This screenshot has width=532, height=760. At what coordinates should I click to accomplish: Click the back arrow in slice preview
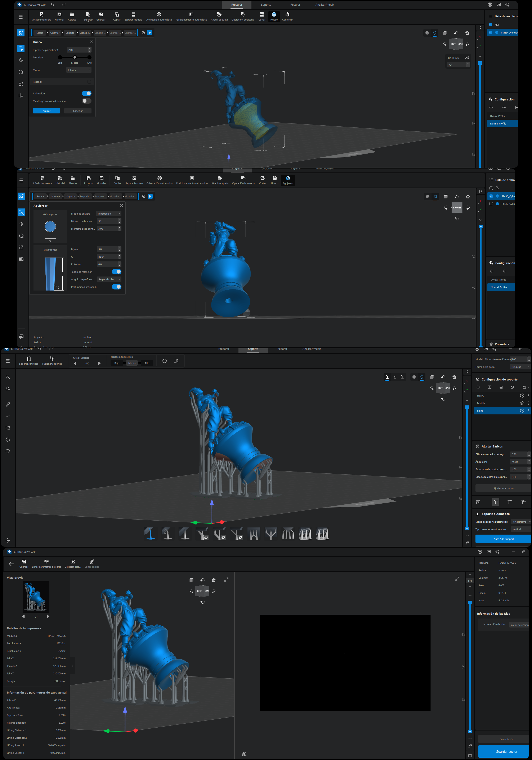click(x=11, y=564)
